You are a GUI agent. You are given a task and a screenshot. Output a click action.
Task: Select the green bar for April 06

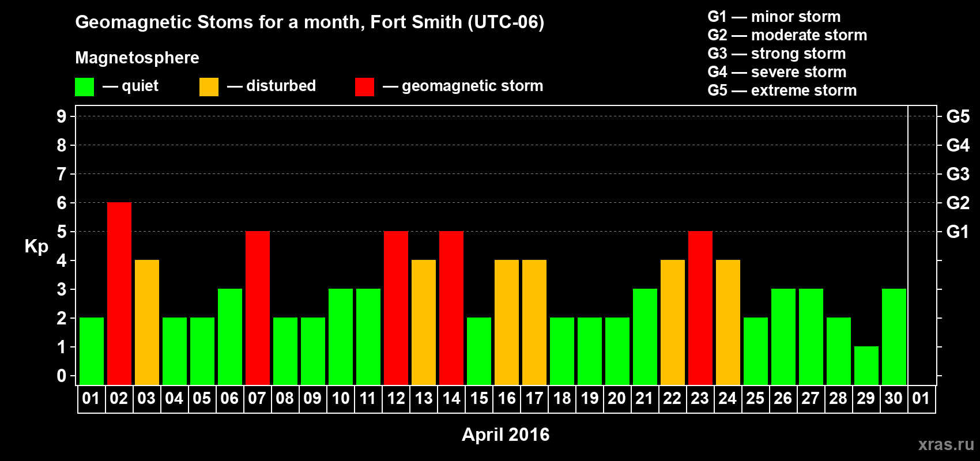230,337
